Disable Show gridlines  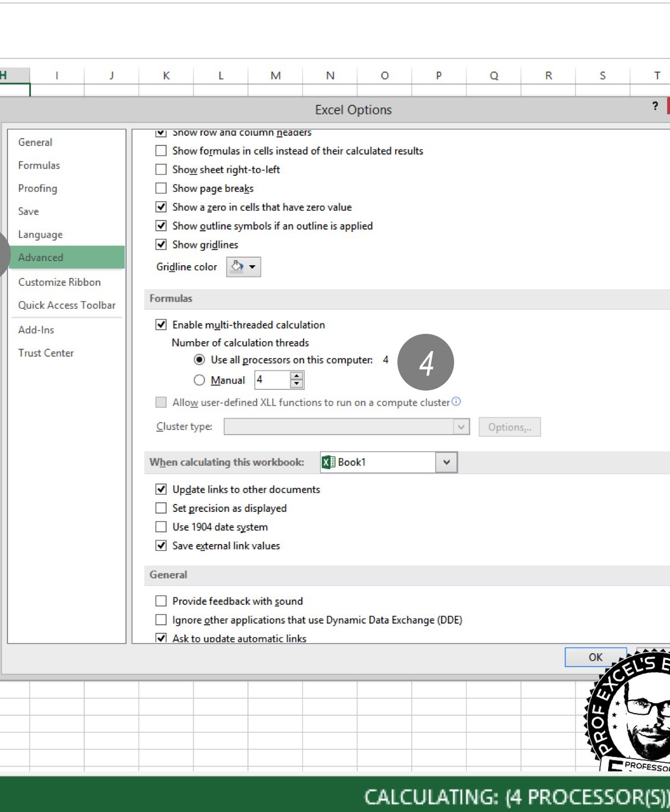pyautogui.click(x=160, y=244)
